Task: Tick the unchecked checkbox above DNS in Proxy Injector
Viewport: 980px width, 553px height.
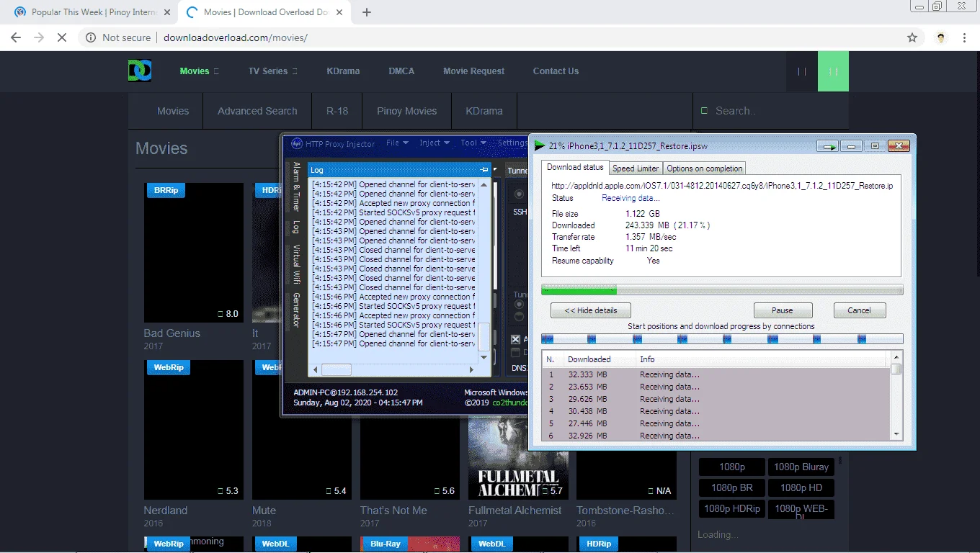Action: tap(515, 353)
